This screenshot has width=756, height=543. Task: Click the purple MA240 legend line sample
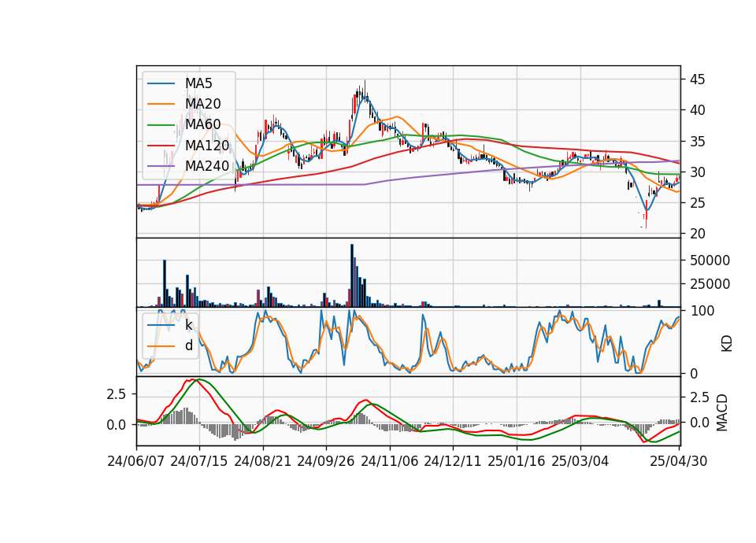(x=161, y=166)
